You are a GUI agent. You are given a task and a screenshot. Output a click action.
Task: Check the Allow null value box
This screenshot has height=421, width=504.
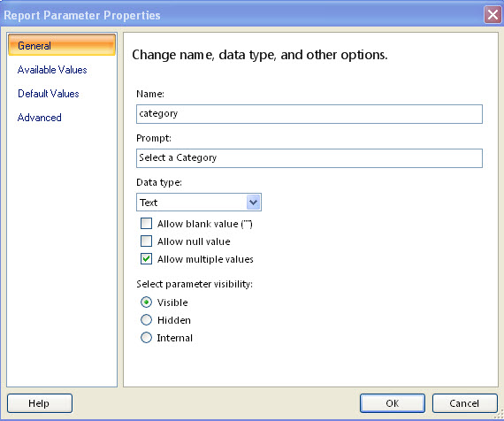146,241
